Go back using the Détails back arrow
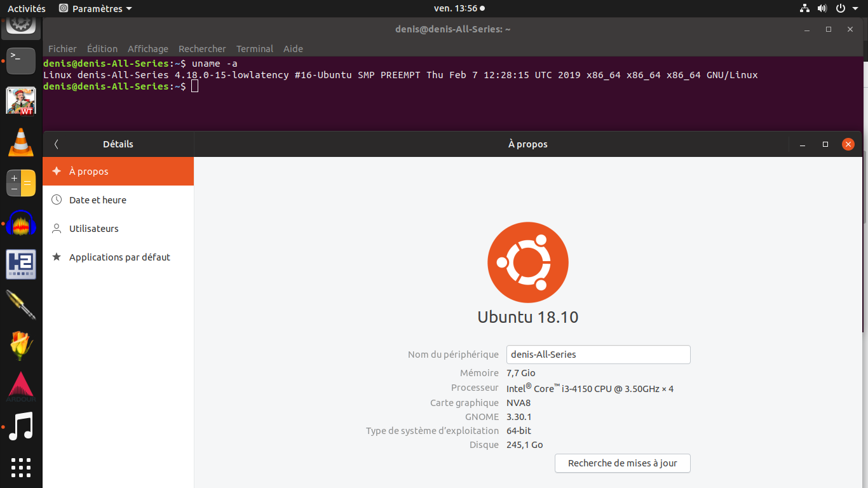 click(x=57, y=144)
